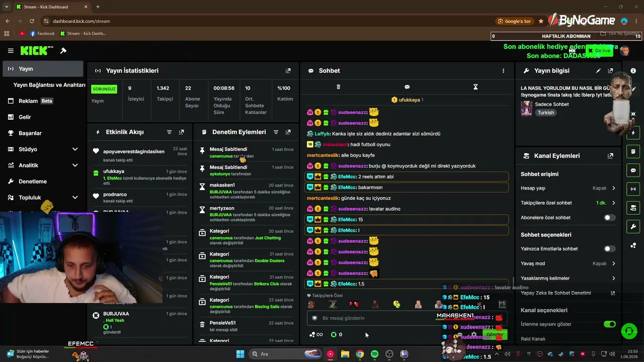This screenshot has height=362, width=644.
Task: Open Google Chrome from the taskbar
Action: coord(360,354)
